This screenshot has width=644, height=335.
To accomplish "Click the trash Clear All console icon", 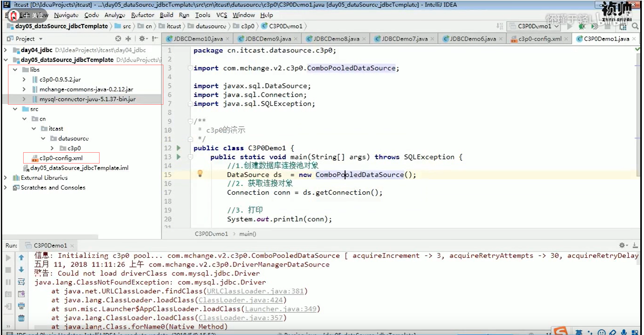I will point(21,318).
